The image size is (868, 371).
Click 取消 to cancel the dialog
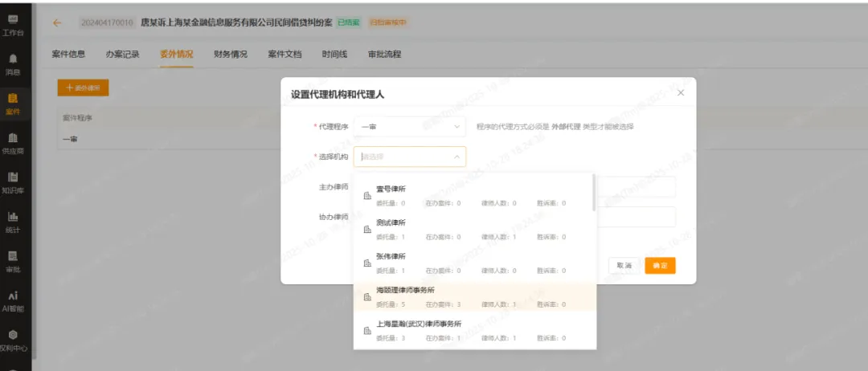pos(624,265)
